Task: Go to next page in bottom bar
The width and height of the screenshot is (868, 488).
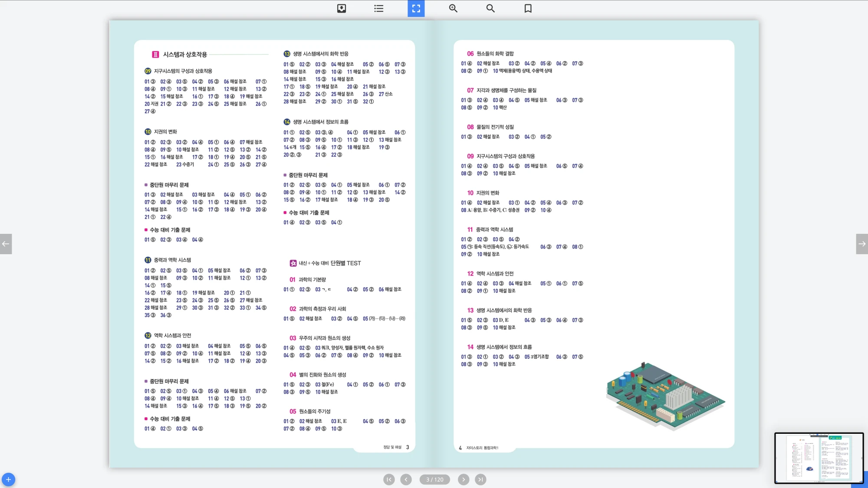Action: [x=464, y=479]
